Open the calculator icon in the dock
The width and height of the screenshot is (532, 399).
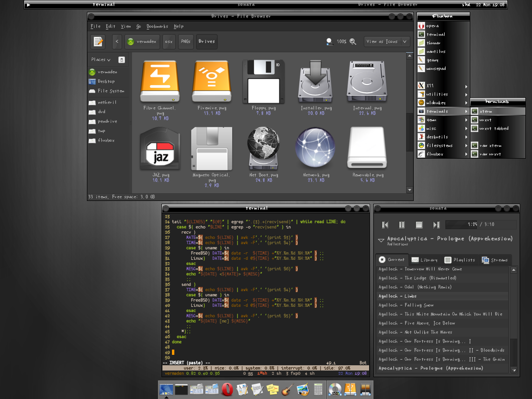click(319, 389)
